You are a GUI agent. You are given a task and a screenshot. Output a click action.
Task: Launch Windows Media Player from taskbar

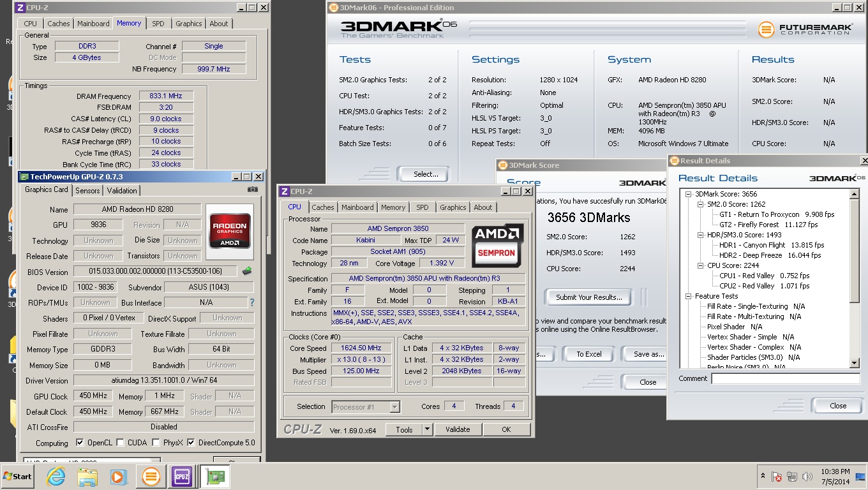(118, 477)
